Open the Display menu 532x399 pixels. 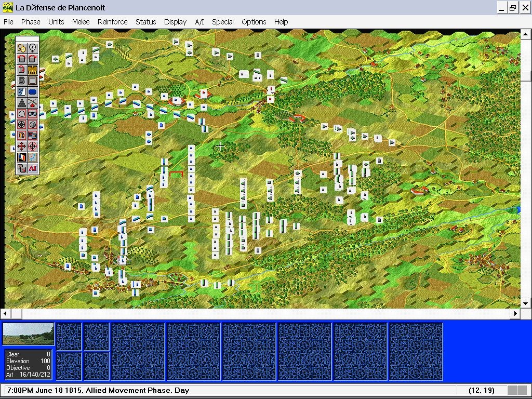175,22
